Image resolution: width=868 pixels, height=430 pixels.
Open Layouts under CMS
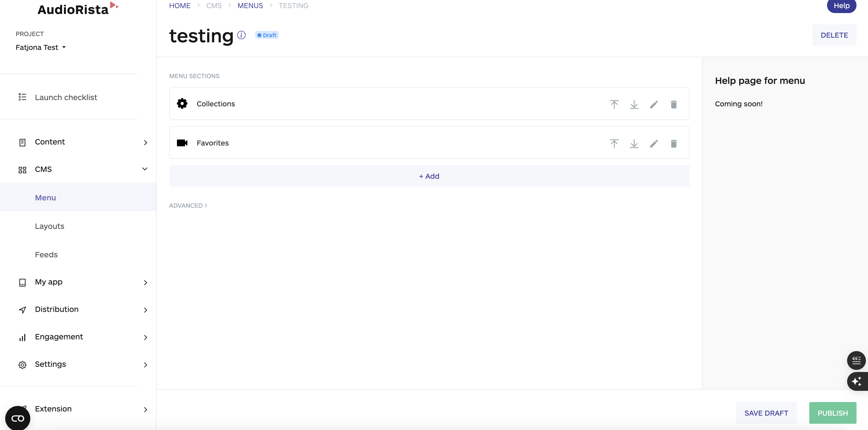(x=50, y=226)
